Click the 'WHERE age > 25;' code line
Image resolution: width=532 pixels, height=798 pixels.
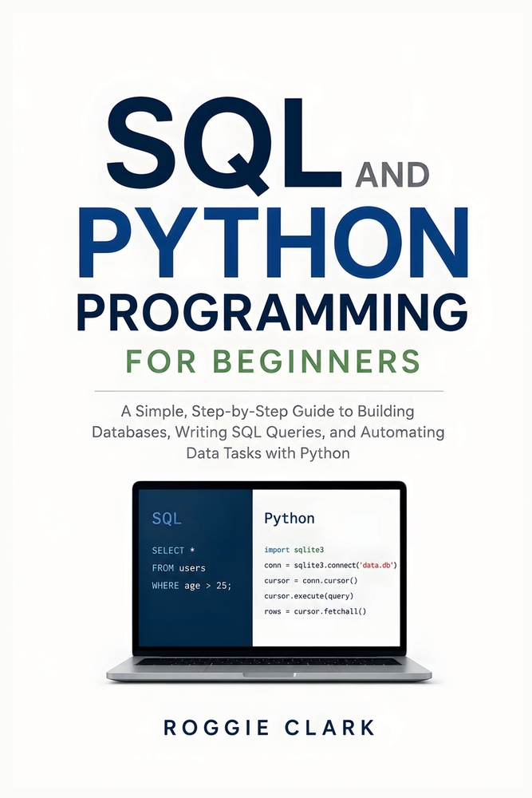[191, 586]
